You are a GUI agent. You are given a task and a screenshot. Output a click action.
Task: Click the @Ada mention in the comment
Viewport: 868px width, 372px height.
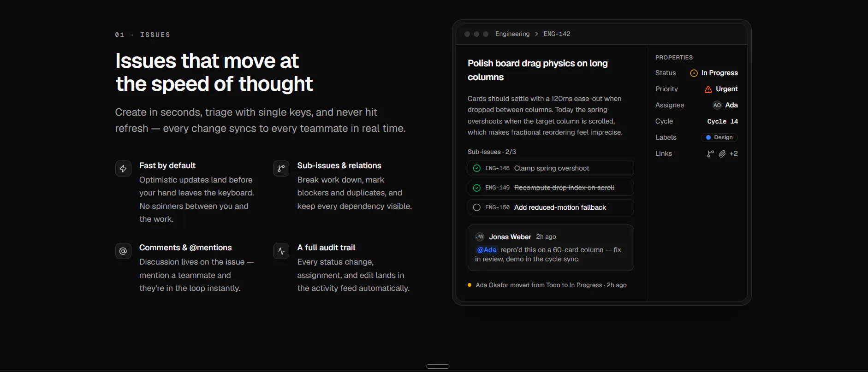tap(487, 250)
